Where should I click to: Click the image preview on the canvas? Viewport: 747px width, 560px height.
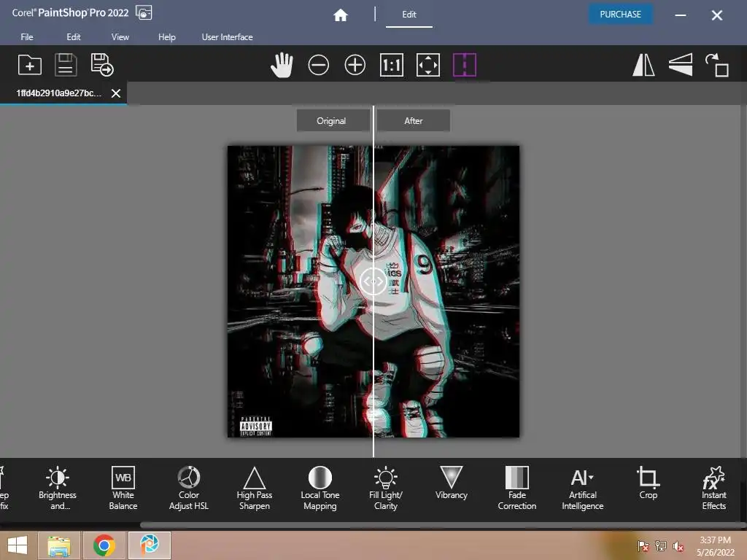pyautogui.click(x=373, y=292)
